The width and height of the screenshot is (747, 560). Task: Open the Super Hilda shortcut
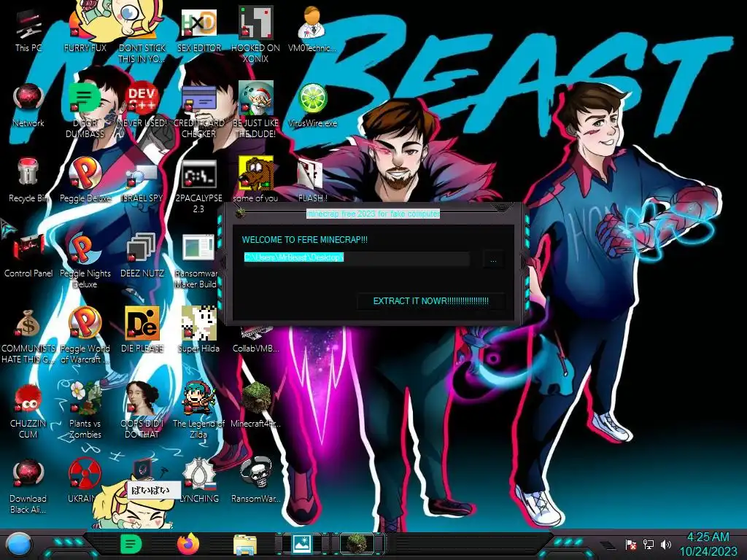pos(199,330)
